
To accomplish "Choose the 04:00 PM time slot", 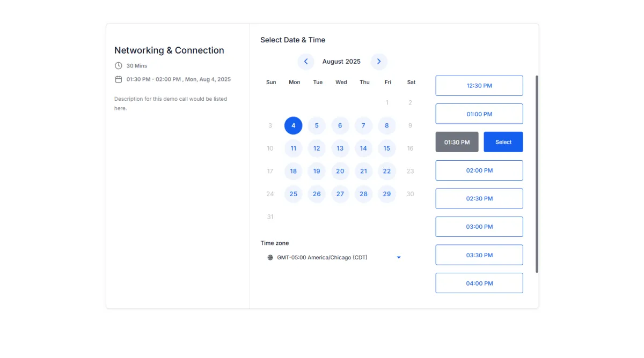I will pos(479,284).
